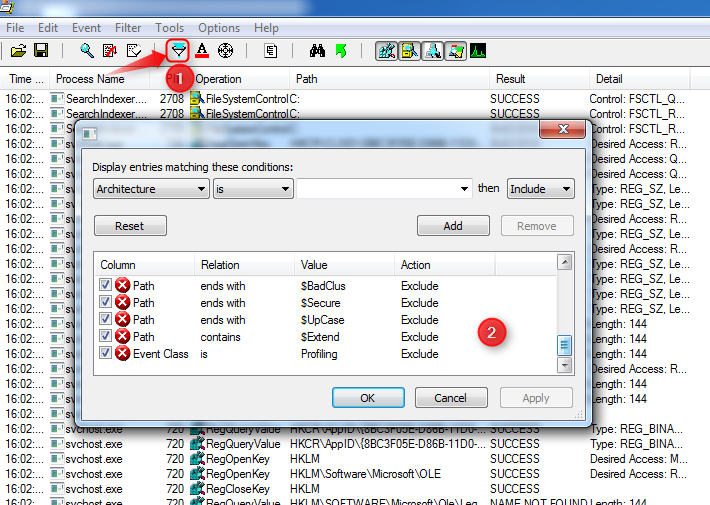Image resolution: width=710 pixels, height=505 pixels.
Task: Cancel the filter dialog
Action: pyautogui.click(x=451, y=398)
